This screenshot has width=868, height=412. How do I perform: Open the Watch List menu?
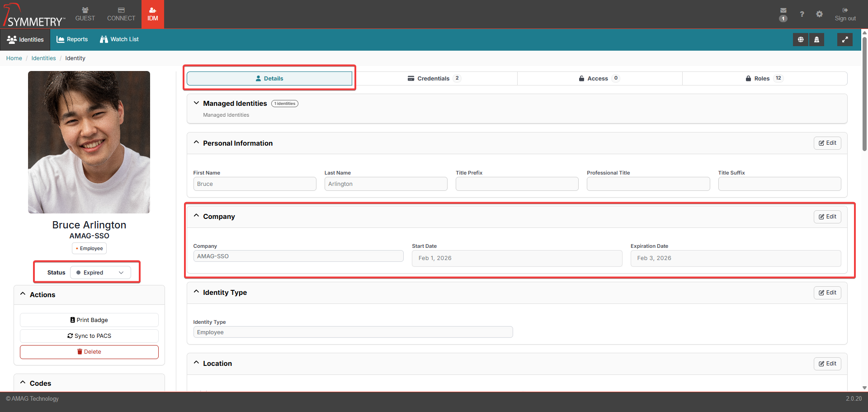point(119,39)
